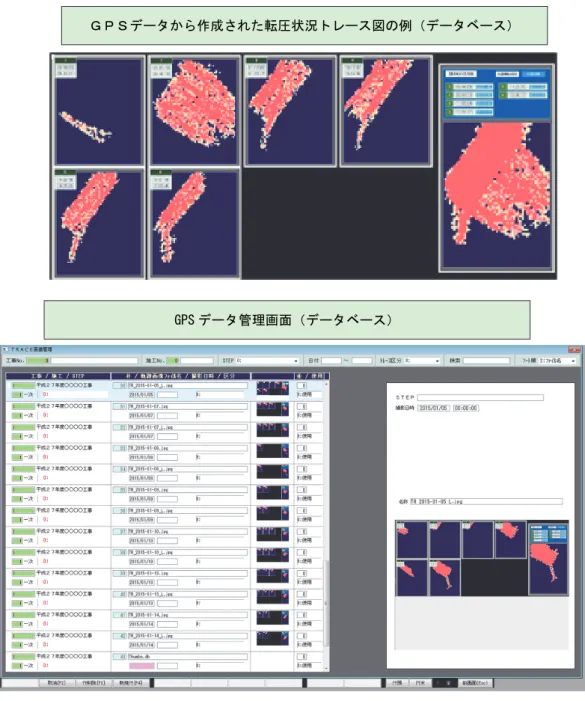Image resolution: width=585 pixels, height=701 pixels.
Task: Open the STEP dropdown in the filter bar
Action: [268, 360]
